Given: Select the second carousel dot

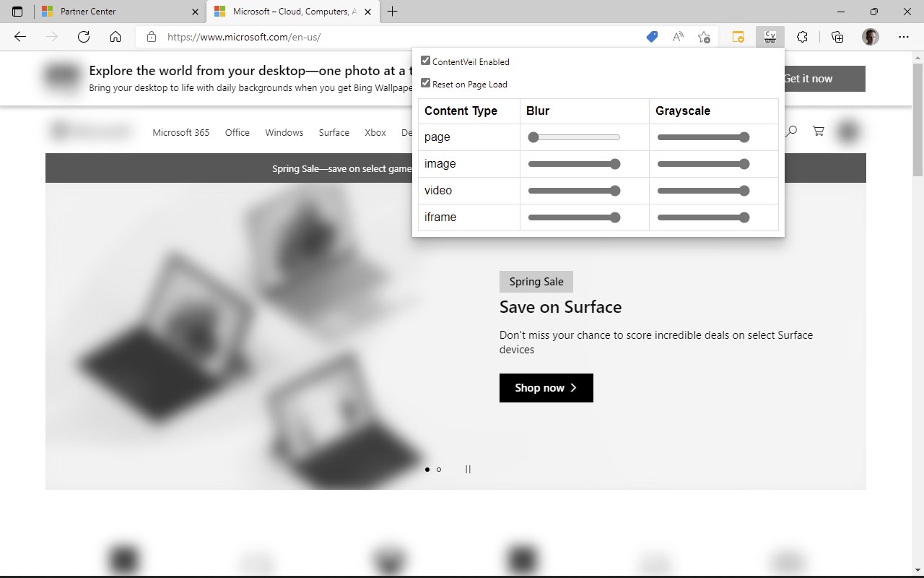Looking at the screenshot, I should pyautogui.click(x=439, y=470).
